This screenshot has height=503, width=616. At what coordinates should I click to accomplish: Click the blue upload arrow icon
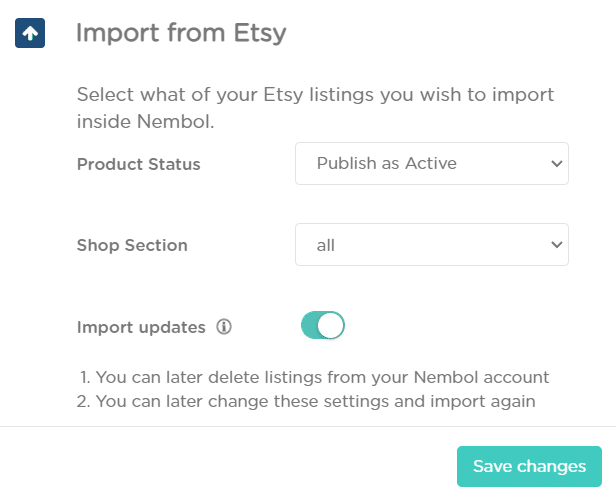[x=30, y=33]
